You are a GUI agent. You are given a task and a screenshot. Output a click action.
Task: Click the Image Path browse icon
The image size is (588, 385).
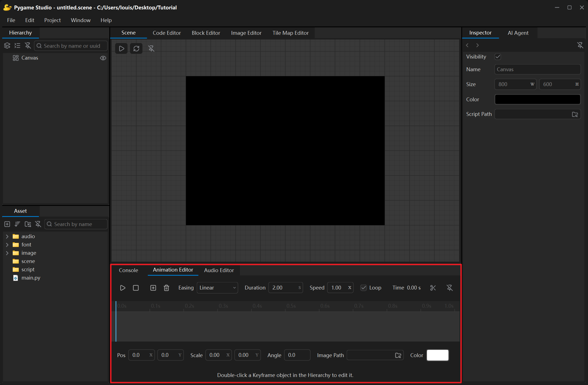pyautogui.click(x=398, y=355)
